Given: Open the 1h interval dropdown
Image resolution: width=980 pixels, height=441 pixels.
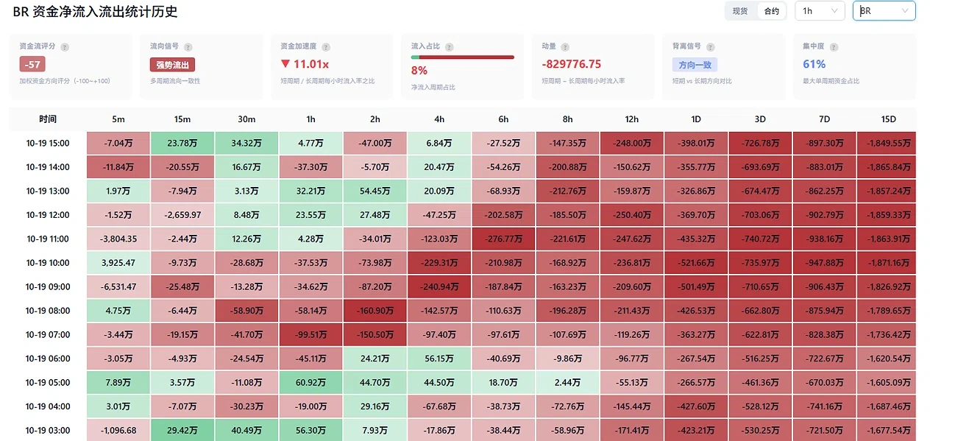Looking at the screenshot, I should pos(820,11).
